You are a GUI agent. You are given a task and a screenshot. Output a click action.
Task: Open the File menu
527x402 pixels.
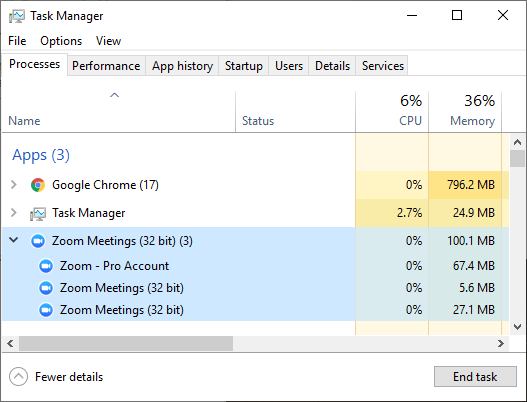click(17, 41)
